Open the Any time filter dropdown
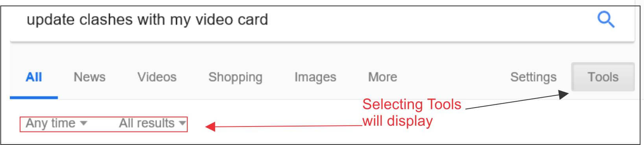 56,123
